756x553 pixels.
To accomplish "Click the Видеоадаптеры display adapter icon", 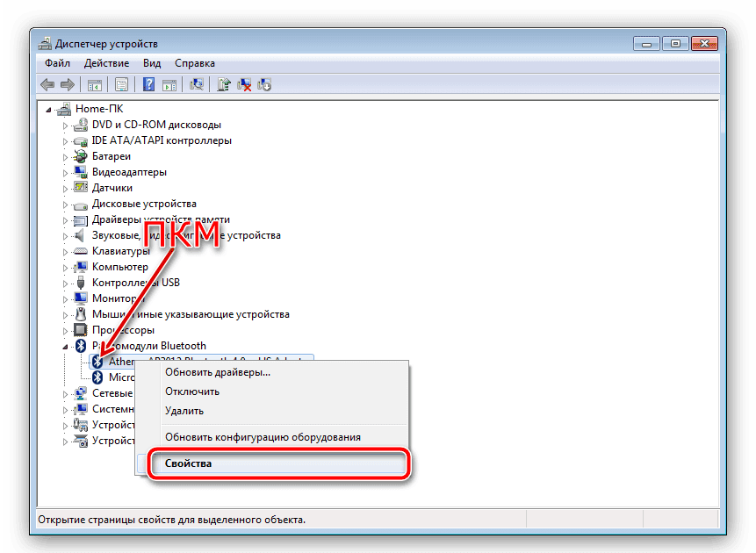I will (x=81, y=172).
